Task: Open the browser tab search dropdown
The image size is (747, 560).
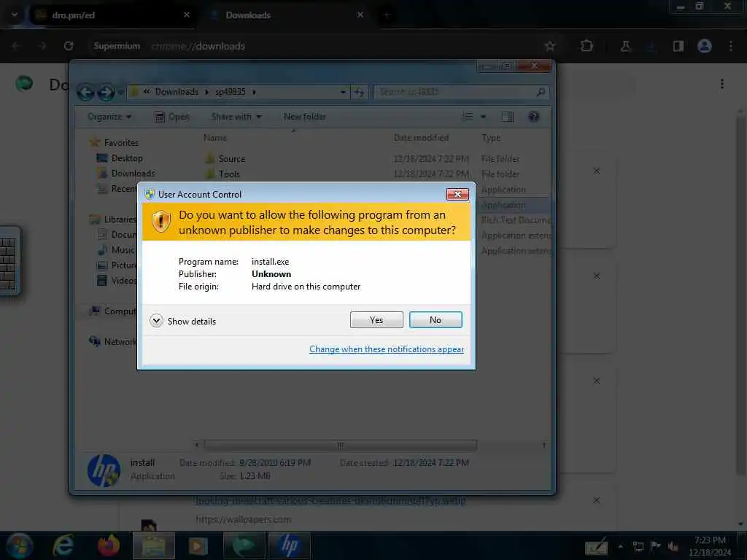Action: click(x=15, y=15)
